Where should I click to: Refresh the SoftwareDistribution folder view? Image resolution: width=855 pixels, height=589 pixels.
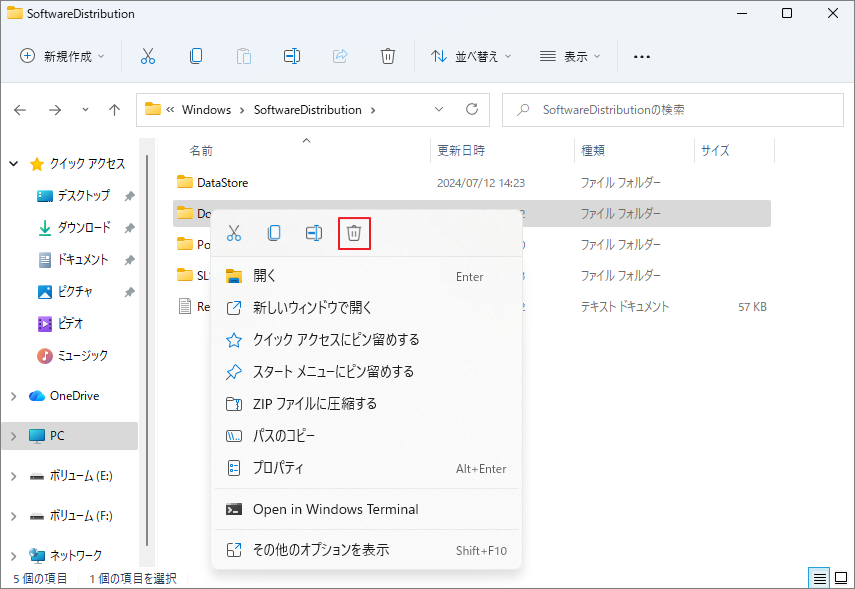471,109
